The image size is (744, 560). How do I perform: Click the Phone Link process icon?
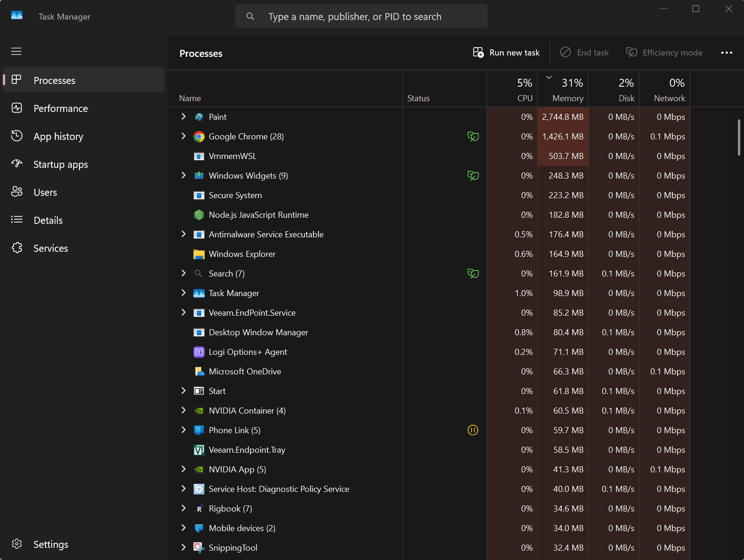coord(199,430)
